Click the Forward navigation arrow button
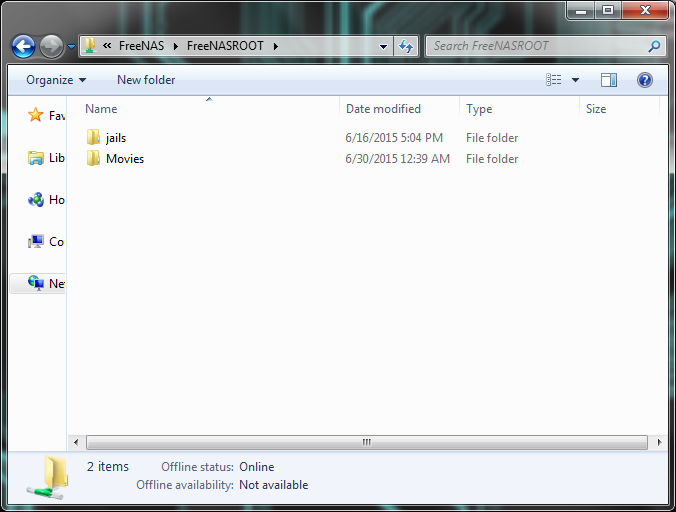 pos(51,46)
